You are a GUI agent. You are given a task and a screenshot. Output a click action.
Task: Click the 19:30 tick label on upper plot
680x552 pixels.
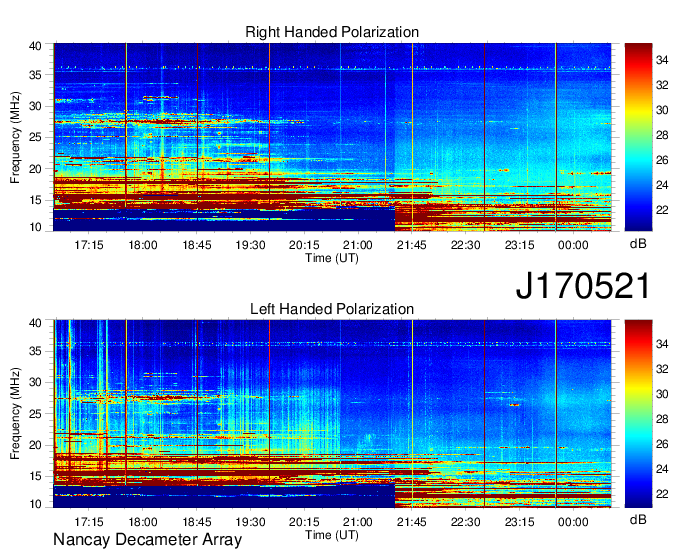click(x=250, y=245)
